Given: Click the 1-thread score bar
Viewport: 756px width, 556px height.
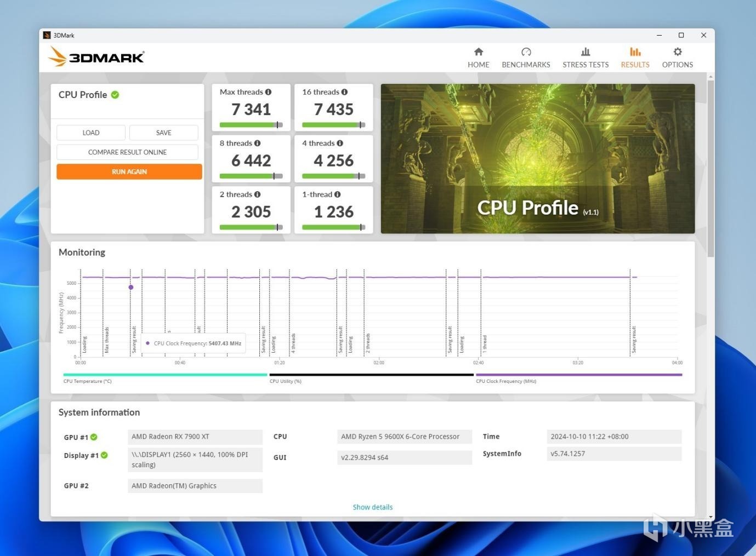Looking at the screenshot, I should (333, 227).
